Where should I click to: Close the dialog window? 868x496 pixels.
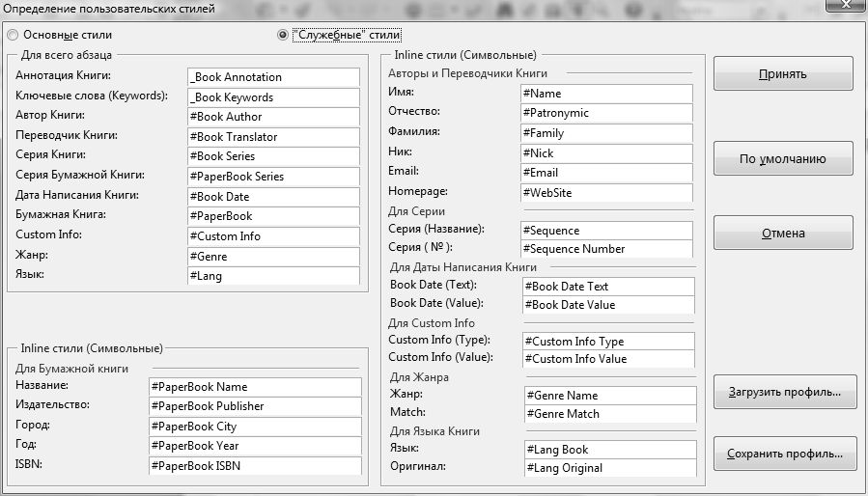(x=847, y=5)
